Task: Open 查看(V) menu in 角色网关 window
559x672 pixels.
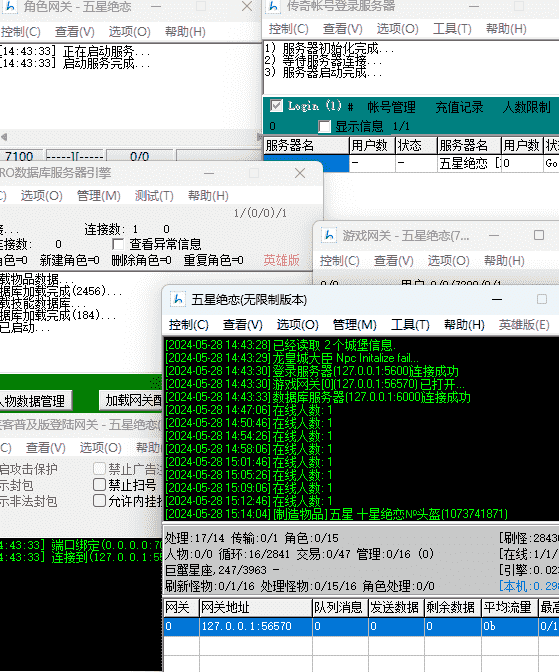Action: 75,32
